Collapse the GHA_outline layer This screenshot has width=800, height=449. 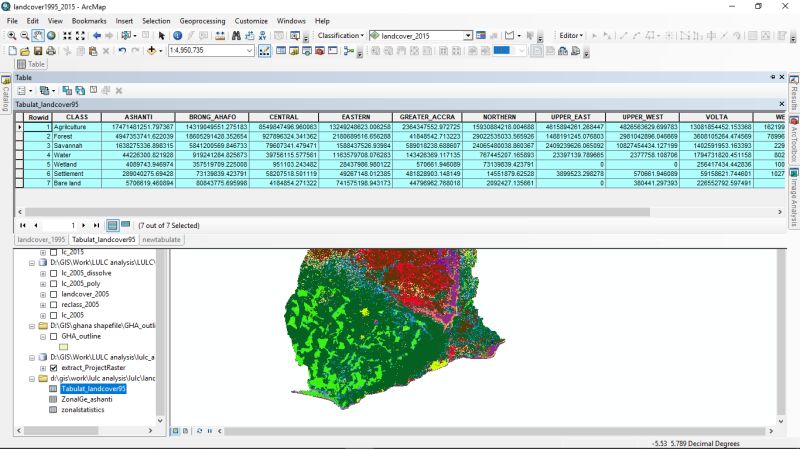(x=43, y=337)
